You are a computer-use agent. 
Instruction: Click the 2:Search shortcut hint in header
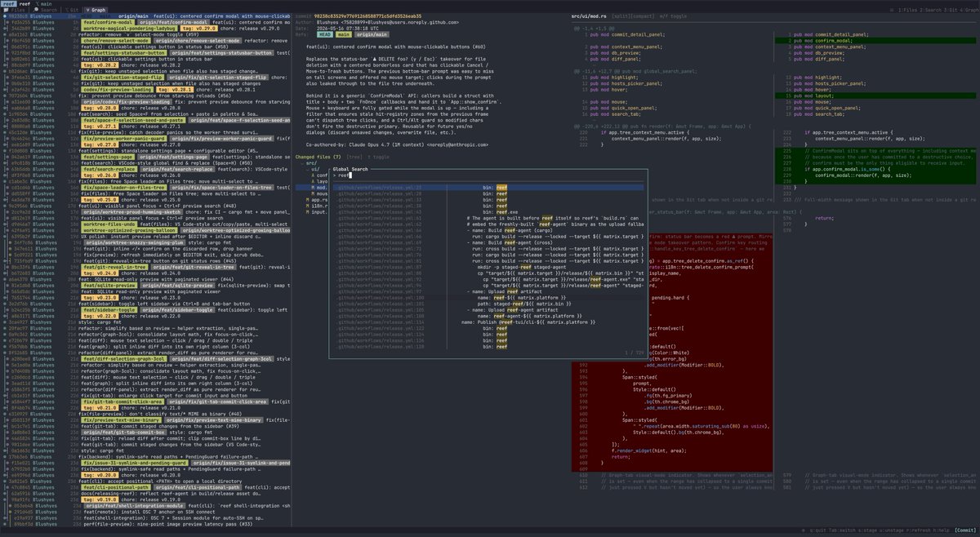pyautogui.click(x=930, y=10)
